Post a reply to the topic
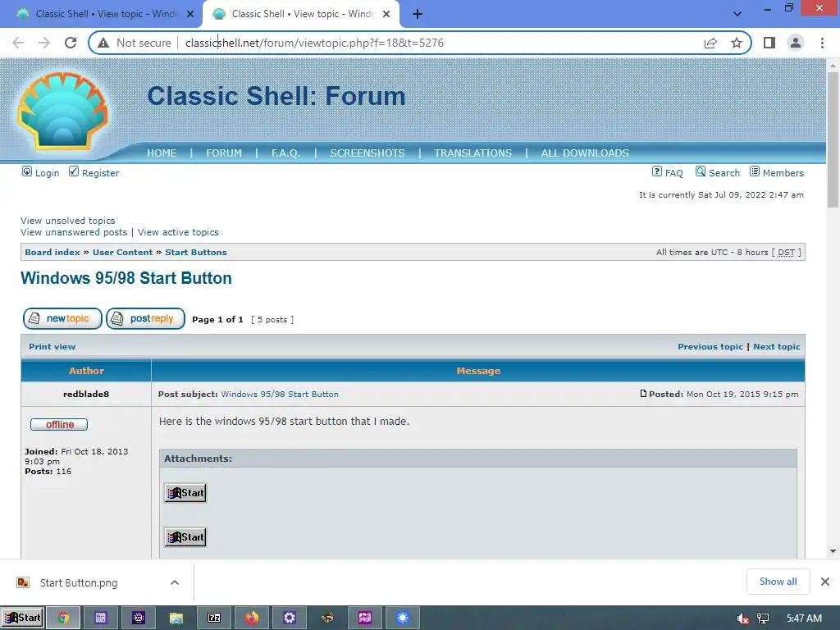This screenshot has width=840, height=630. coord(146,319)
